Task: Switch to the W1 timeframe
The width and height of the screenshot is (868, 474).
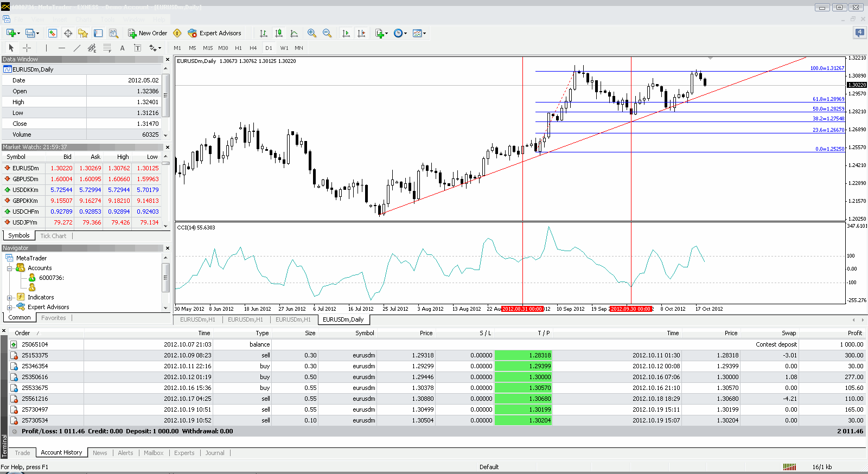Action: [x=284, y=48]
